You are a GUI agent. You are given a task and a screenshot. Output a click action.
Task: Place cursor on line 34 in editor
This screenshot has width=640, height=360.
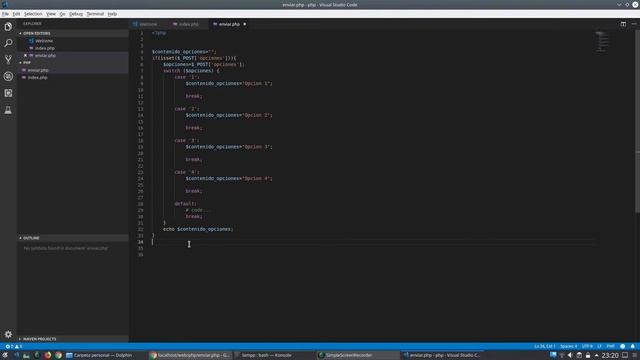(373, 242)
